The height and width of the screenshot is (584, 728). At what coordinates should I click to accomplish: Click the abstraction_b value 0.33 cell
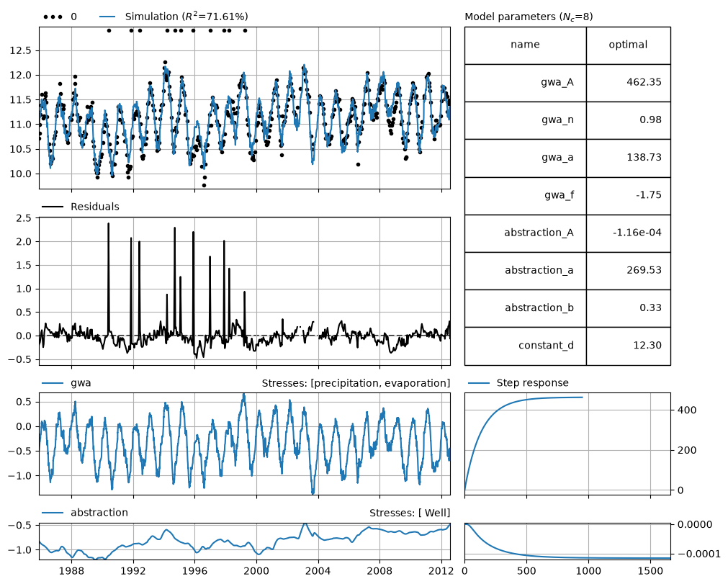point(628,308)
